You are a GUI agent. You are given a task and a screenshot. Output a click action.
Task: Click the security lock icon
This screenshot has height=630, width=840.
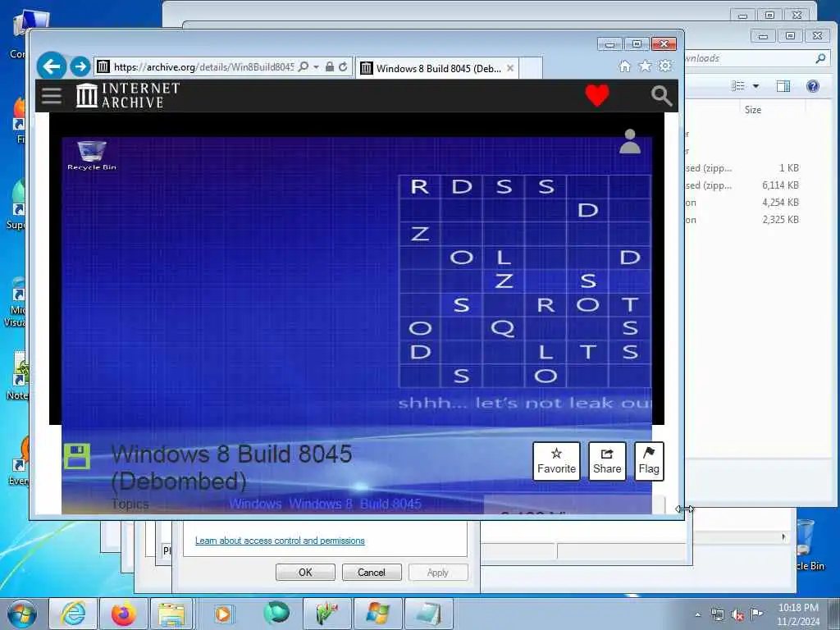coord(330,67)
